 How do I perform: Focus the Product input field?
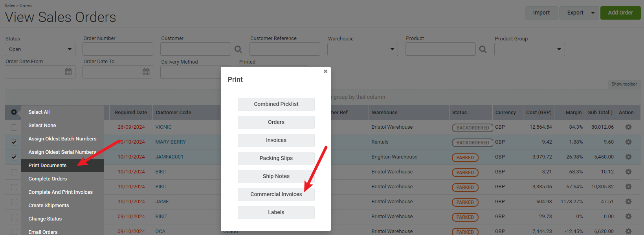pos(440,49)
